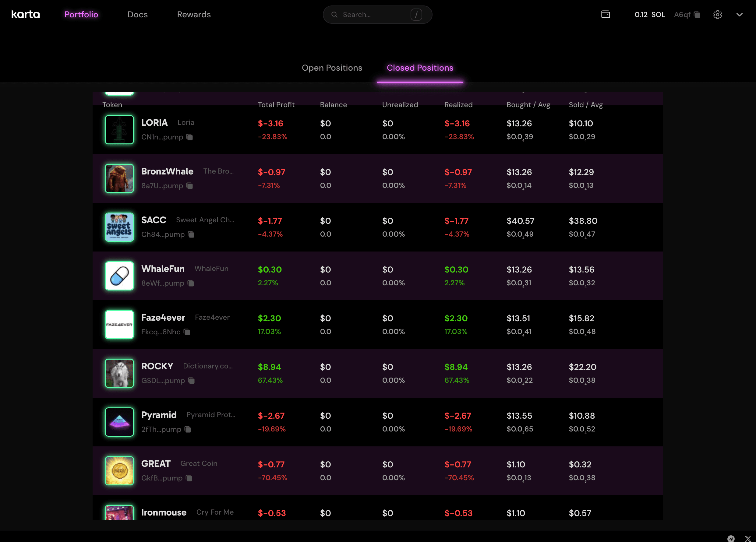
Task: Click the wallet icon in the header
Action: coord(605,14)
